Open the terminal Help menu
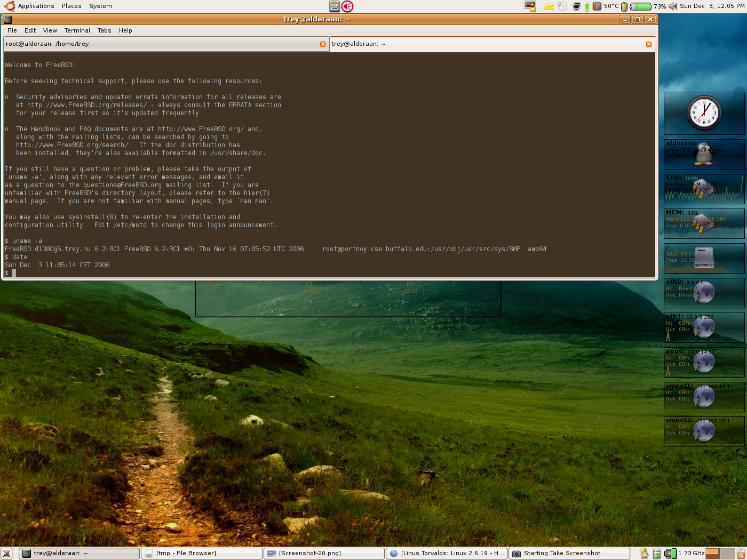The width and height of the screenshot is (747, 560). pyautogui.click(x=125, y=30)
